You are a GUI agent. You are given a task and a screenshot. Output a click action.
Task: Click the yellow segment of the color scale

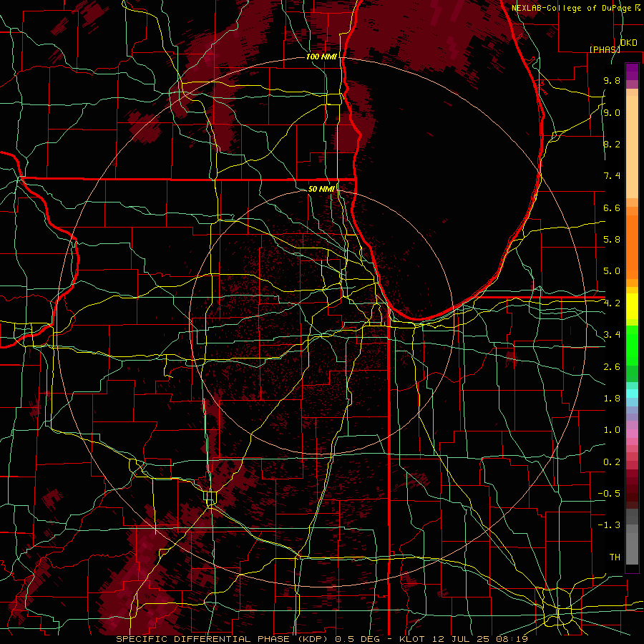(632, 306)
